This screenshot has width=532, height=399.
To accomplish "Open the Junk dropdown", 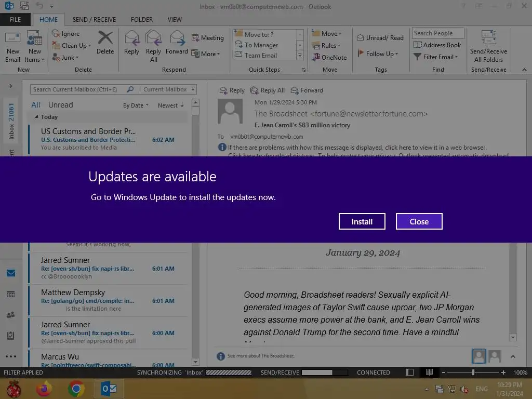I will [65, 57].
